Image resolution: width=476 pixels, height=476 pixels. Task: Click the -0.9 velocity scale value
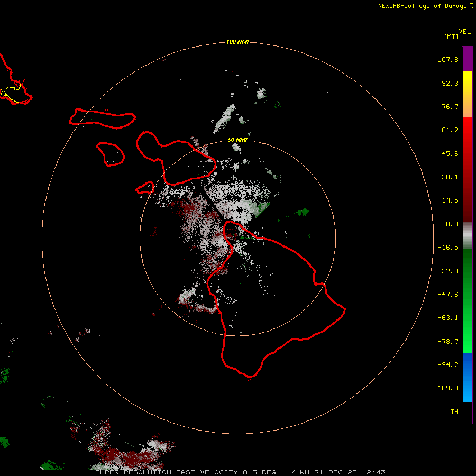450,224
